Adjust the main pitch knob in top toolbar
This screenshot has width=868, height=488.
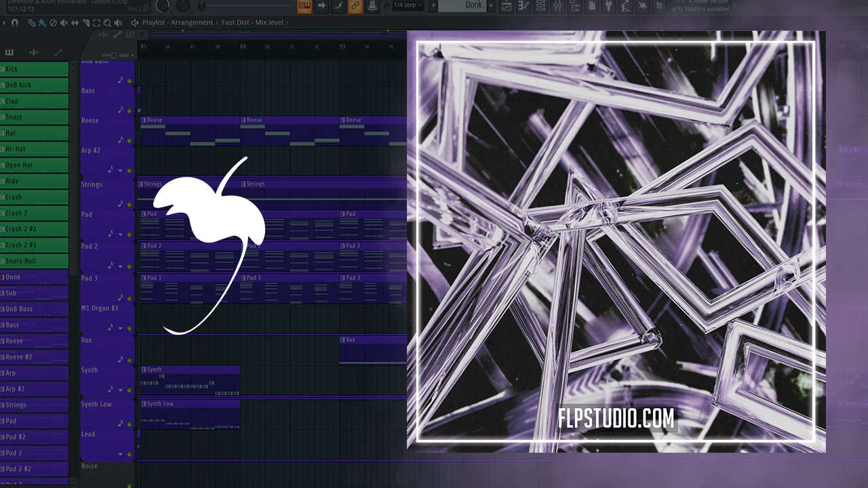click(x=183, y=5)
